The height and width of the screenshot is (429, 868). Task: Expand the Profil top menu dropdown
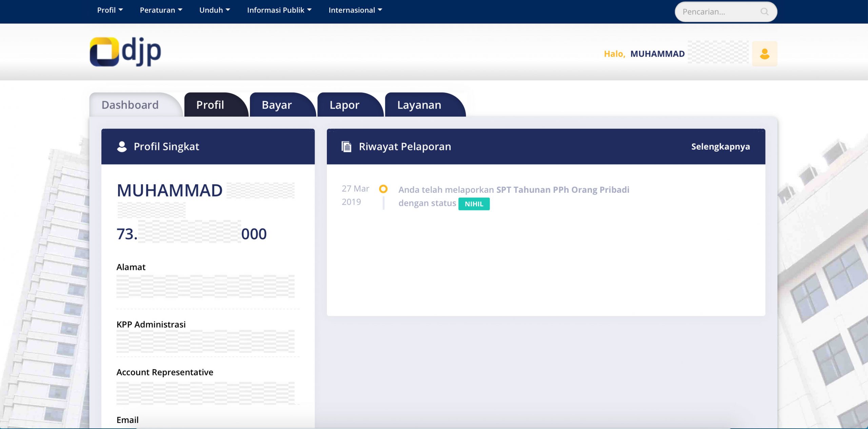[x=110, y=10]
